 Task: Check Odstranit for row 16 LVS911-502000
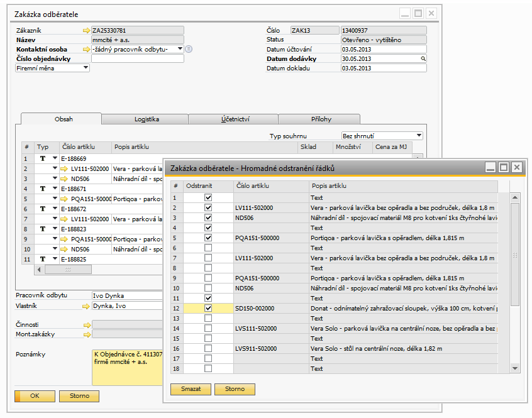click(208, 348)
